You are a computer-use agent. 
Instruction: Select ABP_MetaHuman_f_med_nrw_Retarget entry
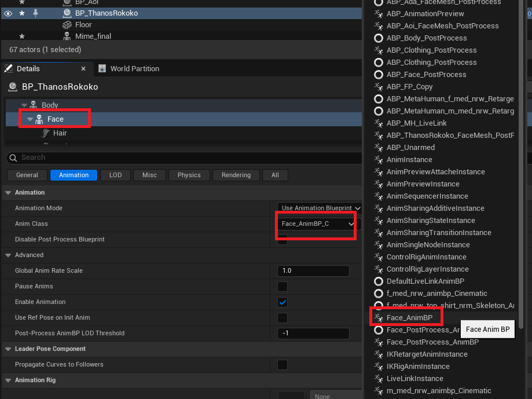tap(450, 99)
